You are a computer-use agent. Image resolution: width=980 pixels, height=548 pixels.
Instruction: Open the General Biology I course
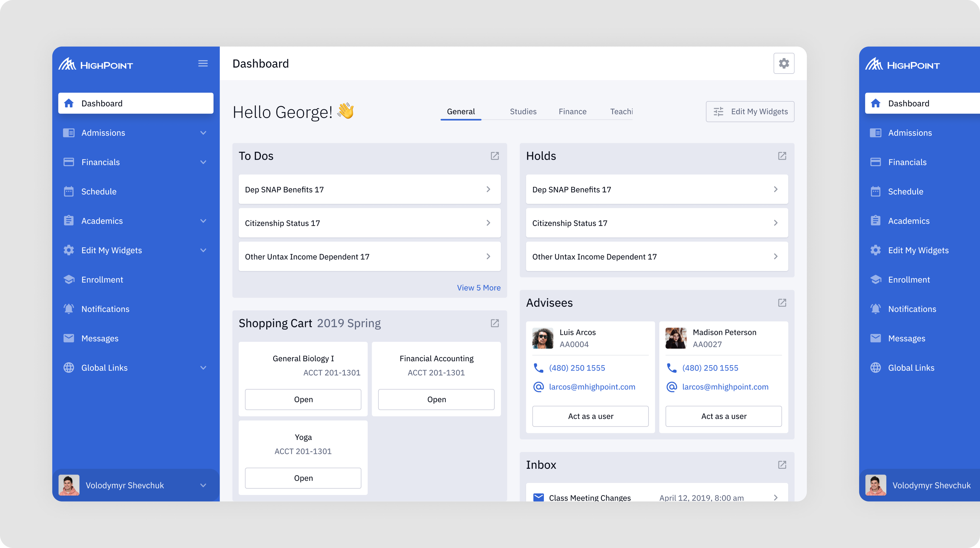point(303,399)
